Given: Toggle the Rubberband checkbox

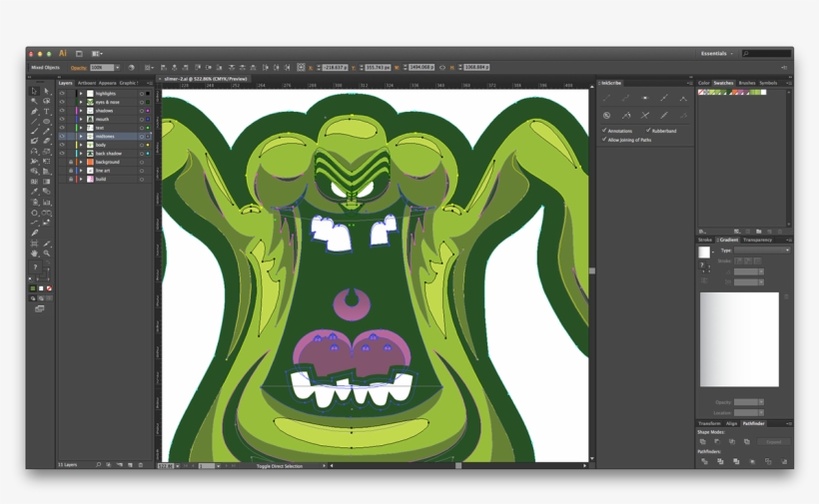Looking at the screenshot, I should pos(648,130).
